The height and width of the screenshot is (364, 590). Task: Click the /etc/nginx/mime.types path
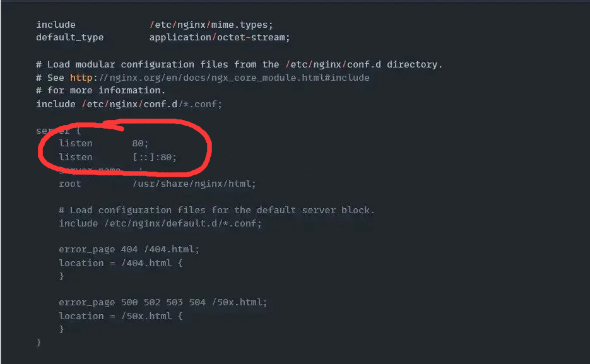point(211,25)
